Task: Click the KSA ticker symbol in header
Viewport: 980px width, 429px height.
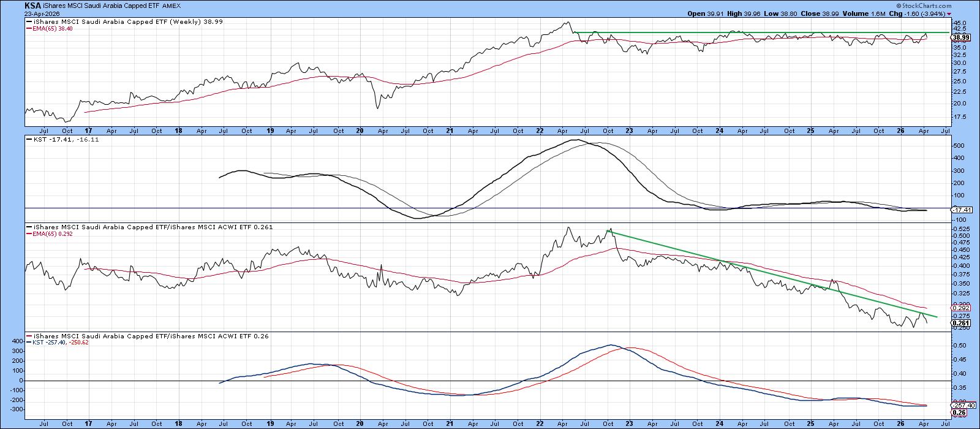Action: [33, 6]
